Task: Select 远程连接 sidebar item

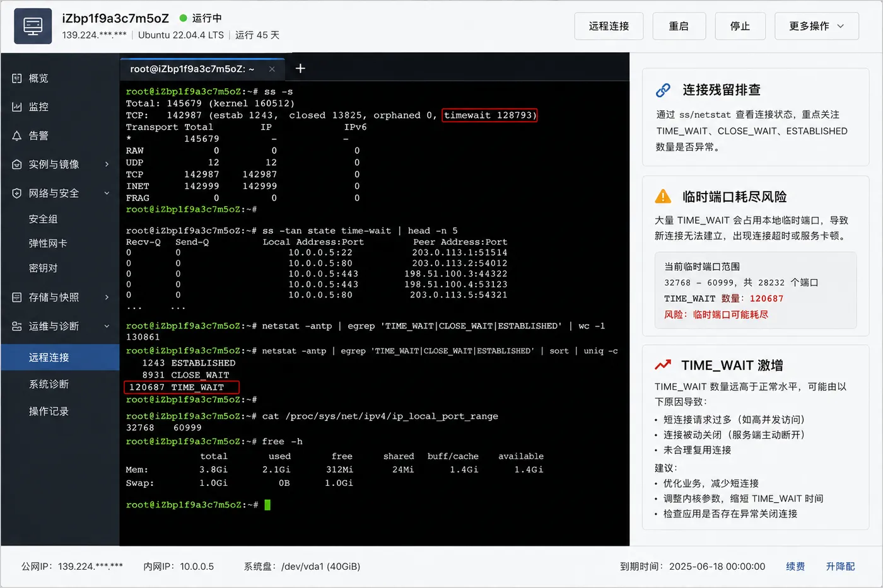Action: point(60,357)
